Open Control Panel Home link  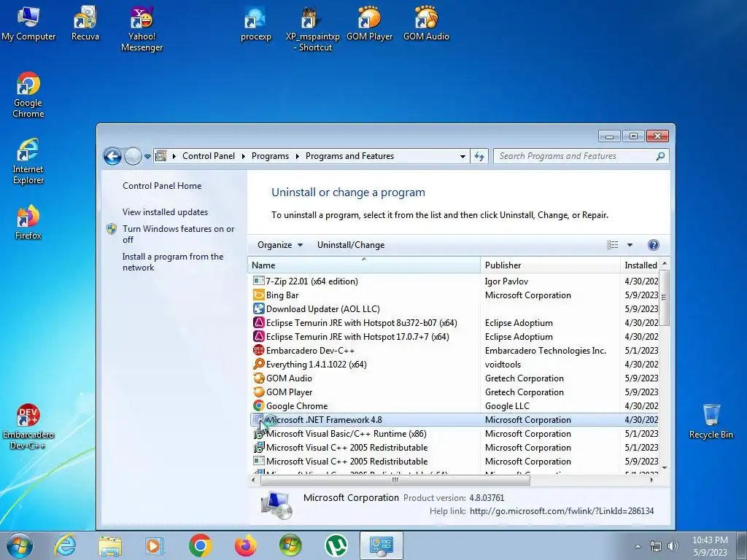click(x=162, y=186)
